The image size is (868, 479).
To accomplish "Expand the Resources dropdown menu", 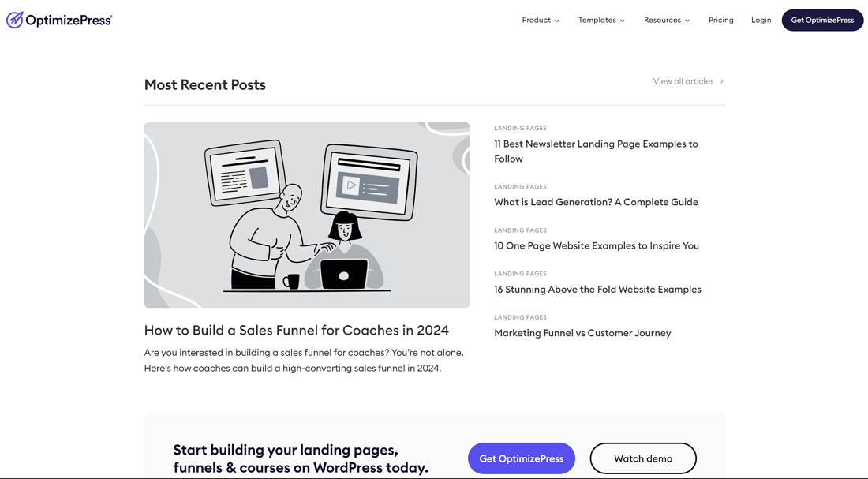I will point(667,20).
